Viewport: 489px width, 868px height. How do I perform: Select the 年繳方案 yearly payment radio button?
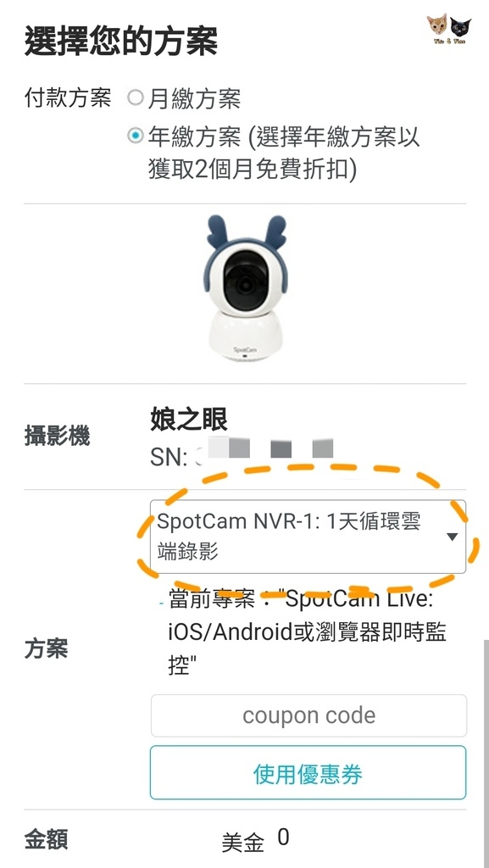[x=135, y=135]
